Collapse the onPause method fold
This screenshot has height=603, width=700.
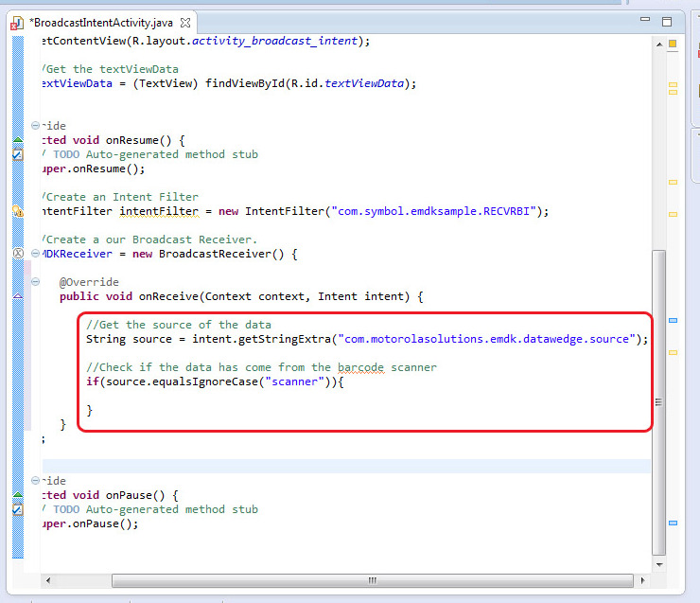pos(36,481)
